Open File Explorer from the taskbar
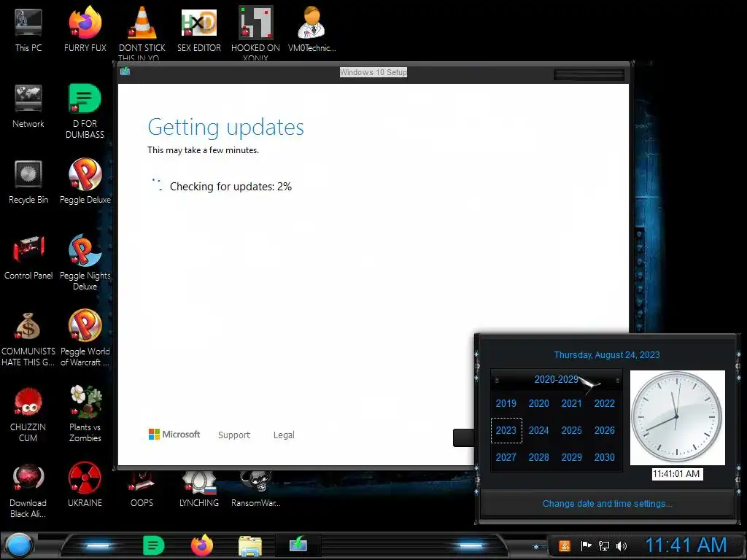This screenshot has width=747, height=560. pyautogui.click(x=250, y=545)
